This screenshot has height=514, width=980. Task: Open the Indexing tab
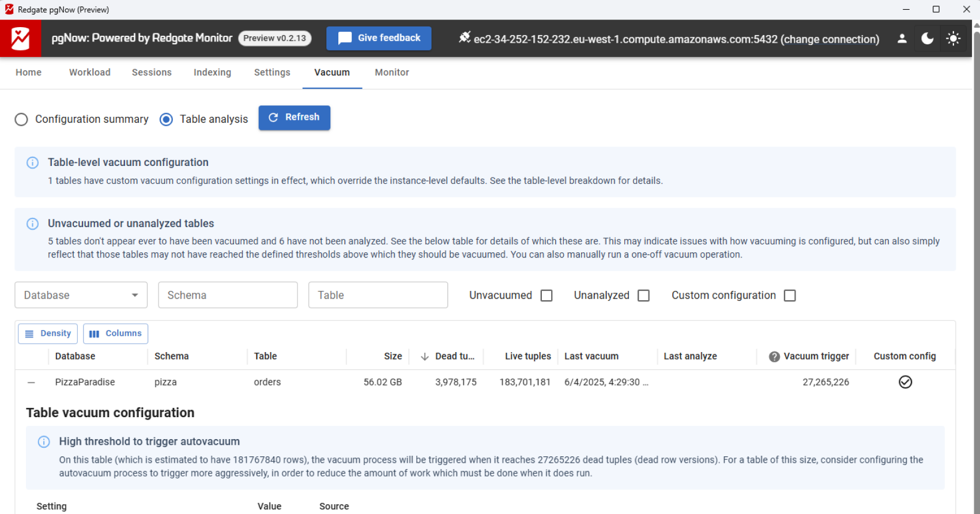(212, 73)
